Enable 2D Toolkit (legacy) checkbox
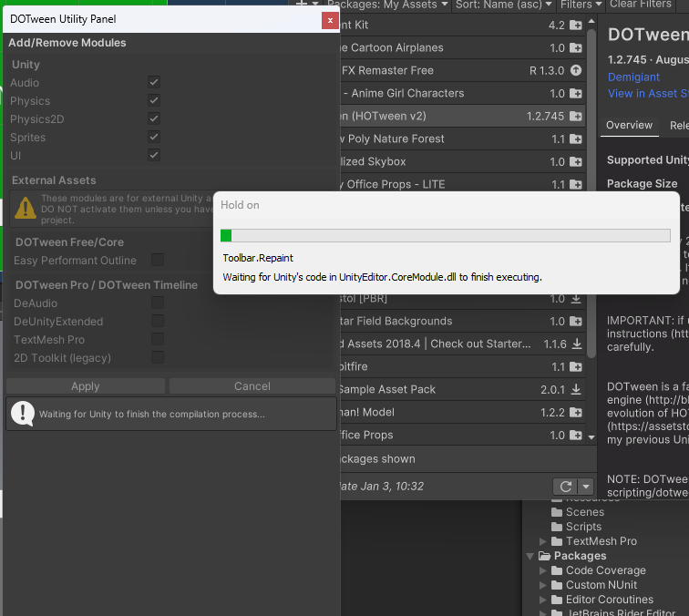 pyautogui.click(x=158, y=357)
